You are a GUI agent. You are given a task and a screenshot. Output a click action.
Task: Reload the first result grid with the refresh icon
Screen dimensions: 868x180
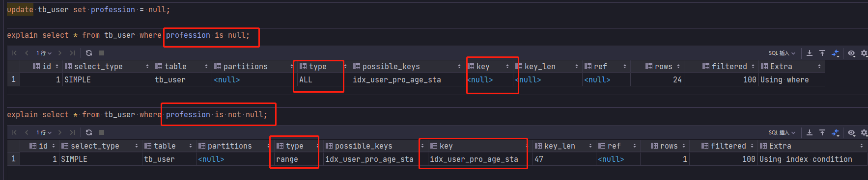89,53
